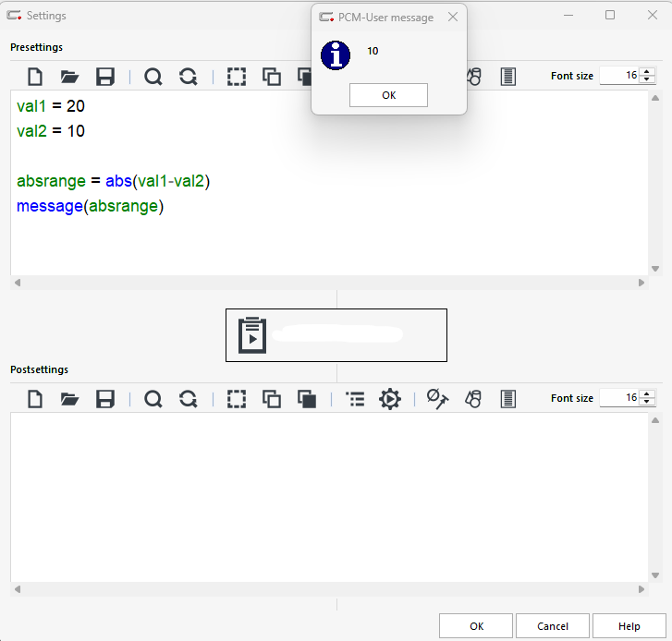Click OK in the PCM-User message dialog
The image size is (672, 641).
pyautogui.click(x=388, y=95)
